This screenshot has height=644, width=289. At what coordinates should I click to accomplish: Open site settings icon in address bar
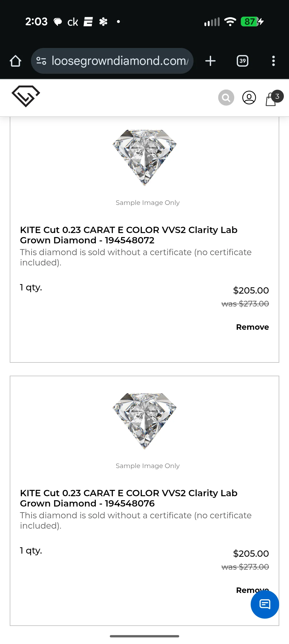[41, 61]
